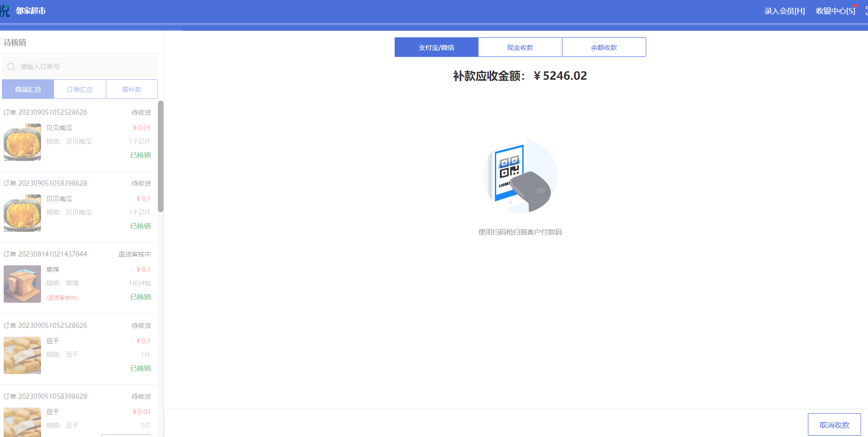Click 豆干 thumbnail priced ¥0.01

pos(22,423)
